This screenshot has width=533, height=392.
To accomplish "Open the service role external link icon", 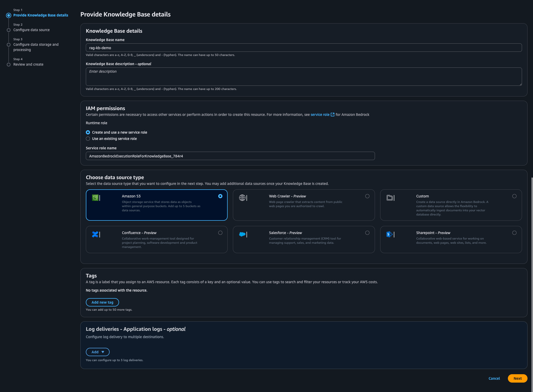I will (332, 115).
